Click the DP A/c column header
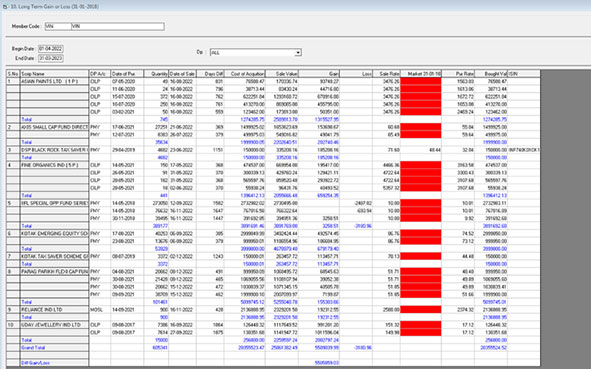This screenshot has width=591, height=369. [x=100, y=74]
